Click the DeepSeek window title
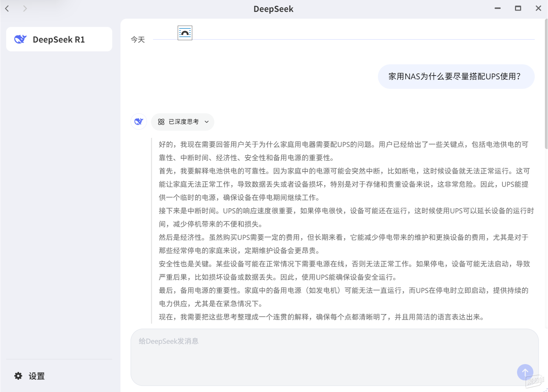The image size is (548, 392). click(x=273, y=9)
